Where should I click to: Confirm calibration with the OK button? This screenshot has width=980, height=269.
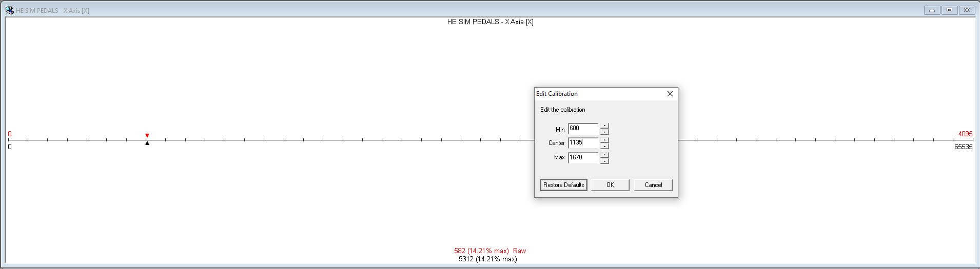coord(610,185)
